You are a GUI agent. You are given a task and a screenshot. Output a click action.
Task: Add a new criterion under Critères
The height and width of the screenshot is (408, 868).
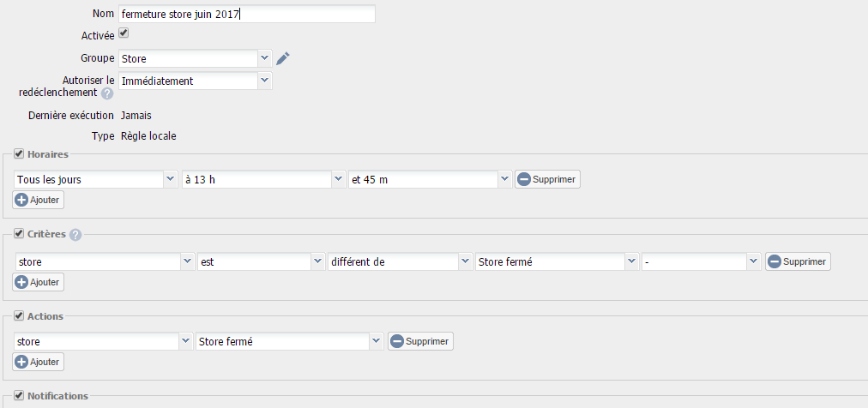click(39, 282)
